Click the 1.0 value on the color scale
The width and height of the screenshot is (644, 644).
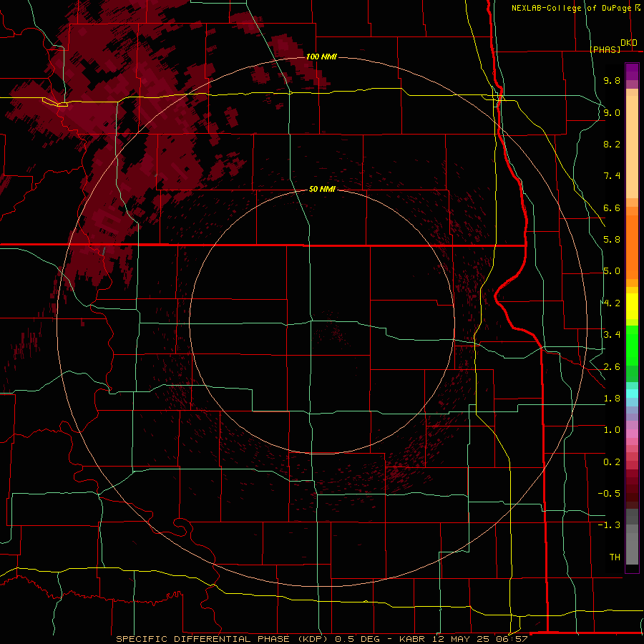(x=612, y=430)
